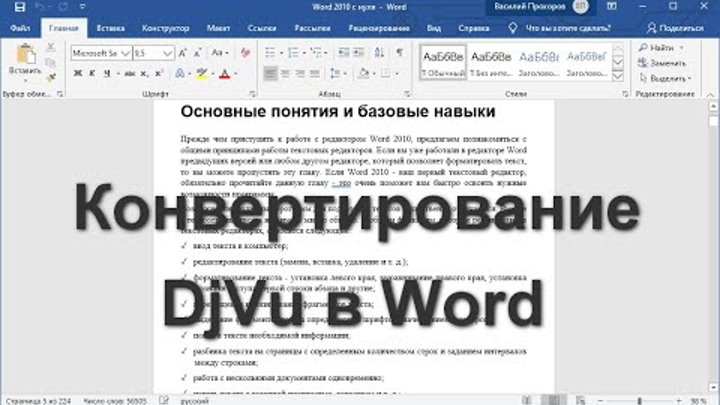
Task: Apply the Без интервала style
Action: coord(491,62)
